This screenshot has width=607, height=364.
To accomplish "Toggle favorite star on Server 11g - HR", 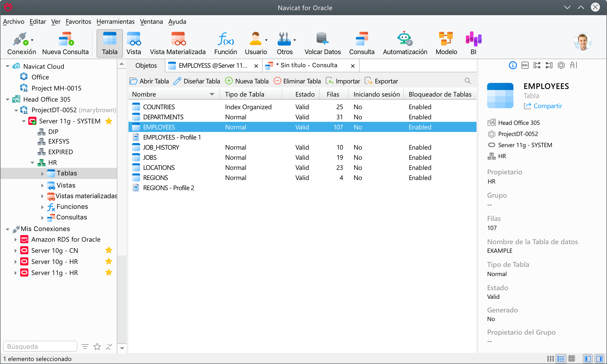I will 109,272.
